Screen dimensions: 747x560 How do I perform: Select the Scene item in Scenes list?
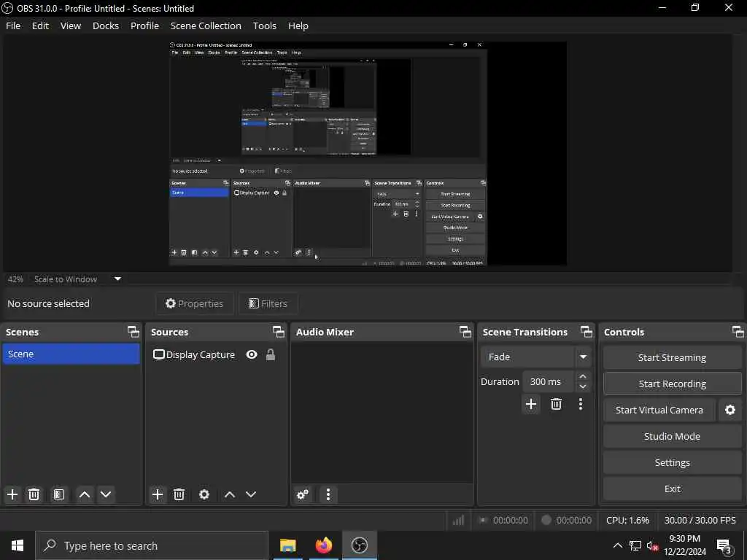coord(71,354)
